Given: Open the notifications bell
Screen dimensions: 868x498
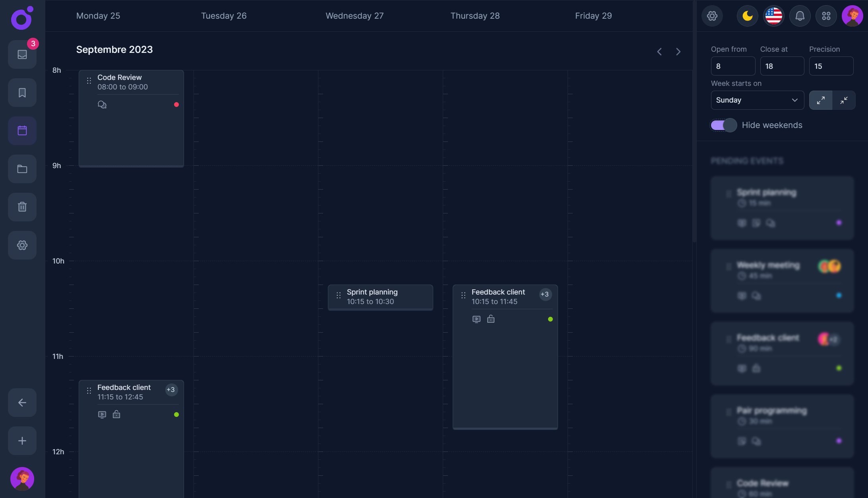Looking at the screenshot, I should point(800,16).
